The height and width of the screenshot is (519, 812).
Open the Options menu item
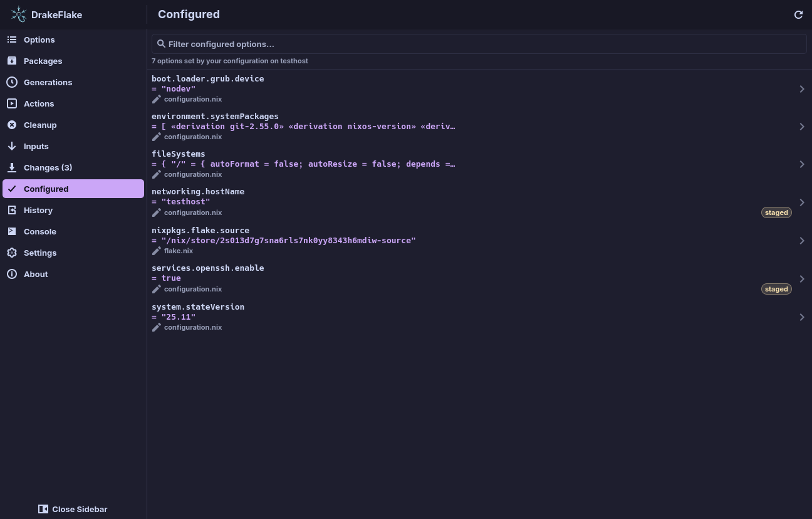73,39
